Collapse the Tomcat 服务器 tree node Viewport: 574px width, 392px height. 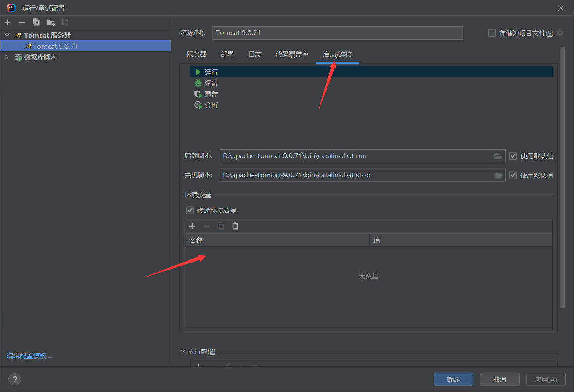(x=7, y=35)
